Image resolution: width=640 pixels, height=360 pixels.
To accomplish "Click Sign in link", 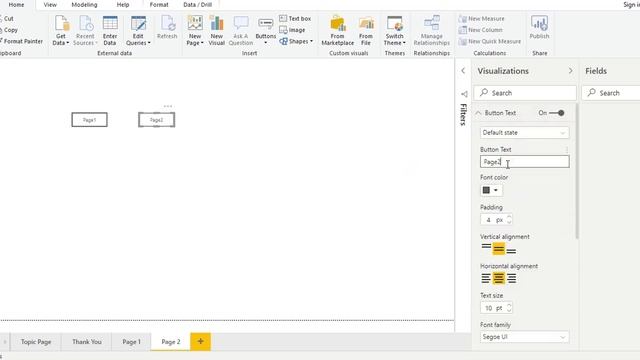I will click(631, 4).
